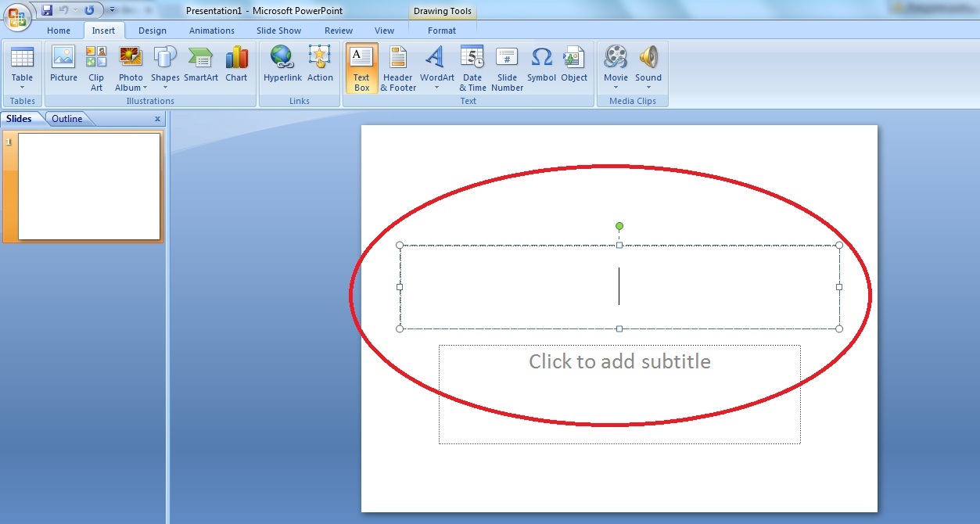Go to the Animations tab
980x524 pixels.
pos(212,31)
